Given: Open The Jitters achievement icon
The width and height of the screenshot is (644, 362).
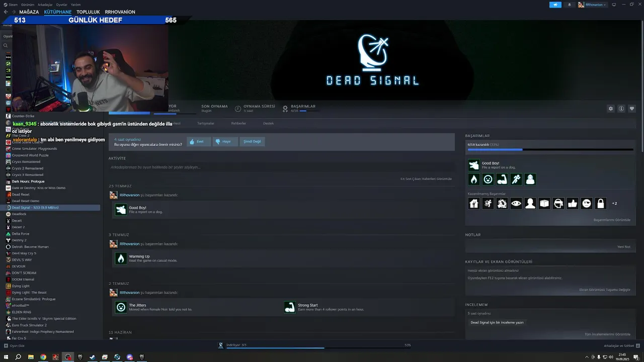Looking at the screenshot, I should [121, 307].
